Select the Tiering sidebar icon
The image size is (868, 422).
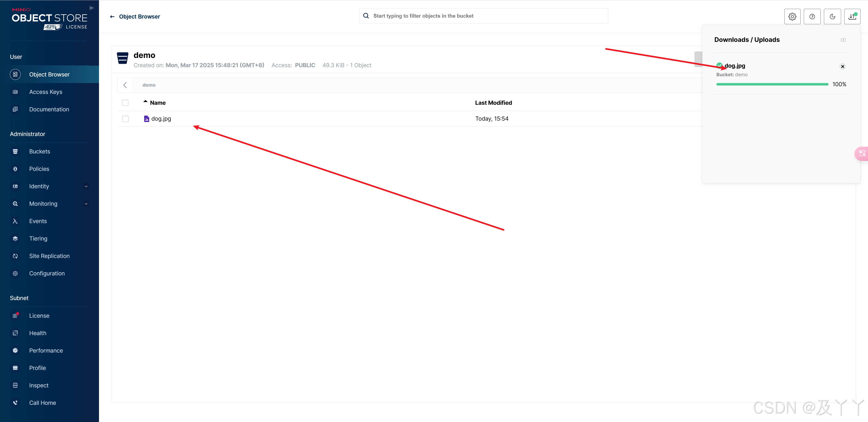coord(16,238)
